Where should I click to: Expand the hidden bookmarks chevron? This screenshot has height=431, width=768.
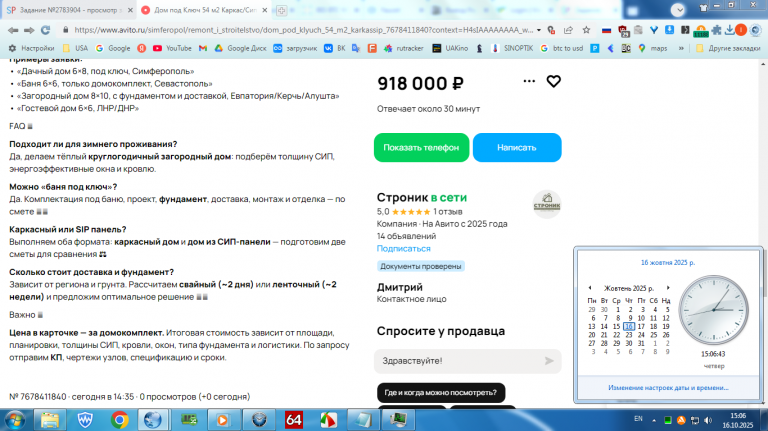[681, 48]
